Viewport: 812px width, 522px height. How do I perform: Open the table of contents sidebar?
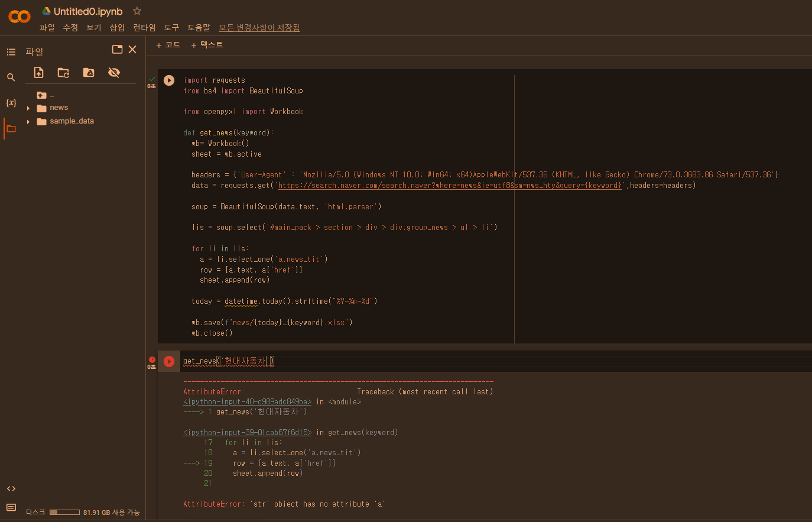[x=11, y=52]
